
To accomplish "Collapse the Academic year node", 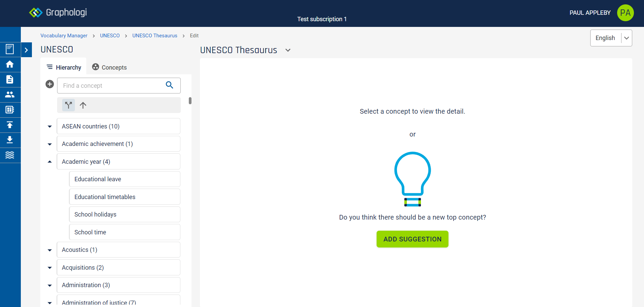I will (50, 162).
